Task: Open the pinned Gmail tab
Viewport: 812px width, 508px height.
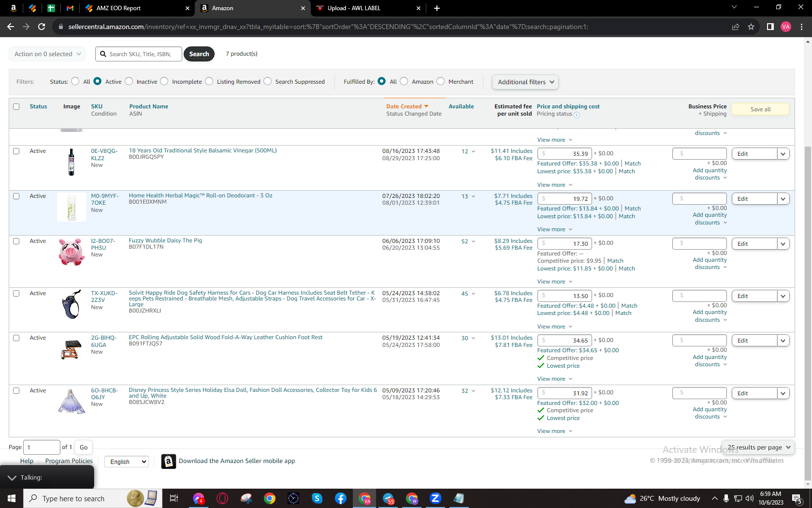Action: 70,8
